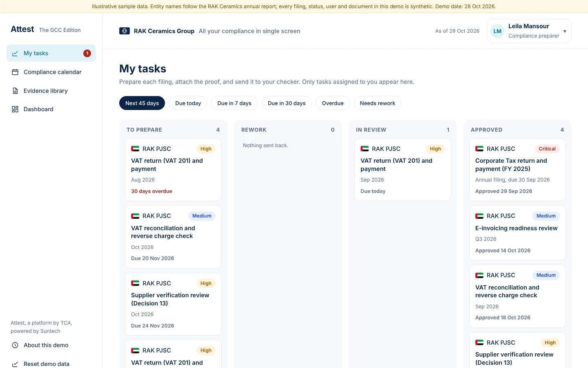Filter tasks by Due in 30 days

tap(287, 103)
